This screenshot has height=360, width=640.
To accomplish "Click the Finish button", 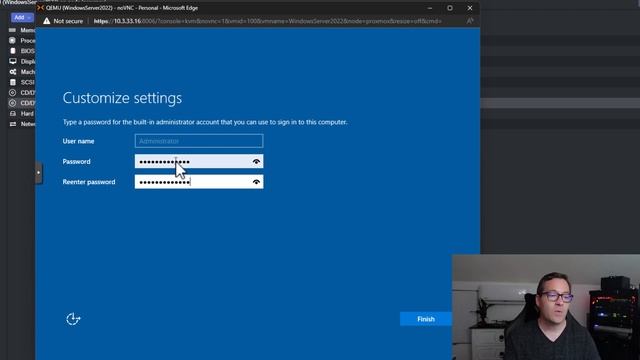I will point(426,319).
